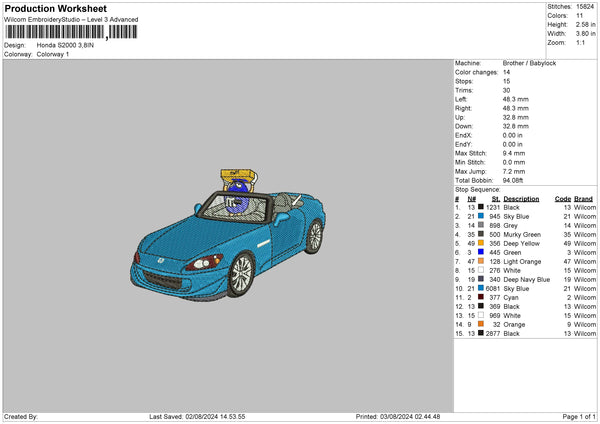Click the Total Bobbin value '94.08ft'

coord(513,181)
